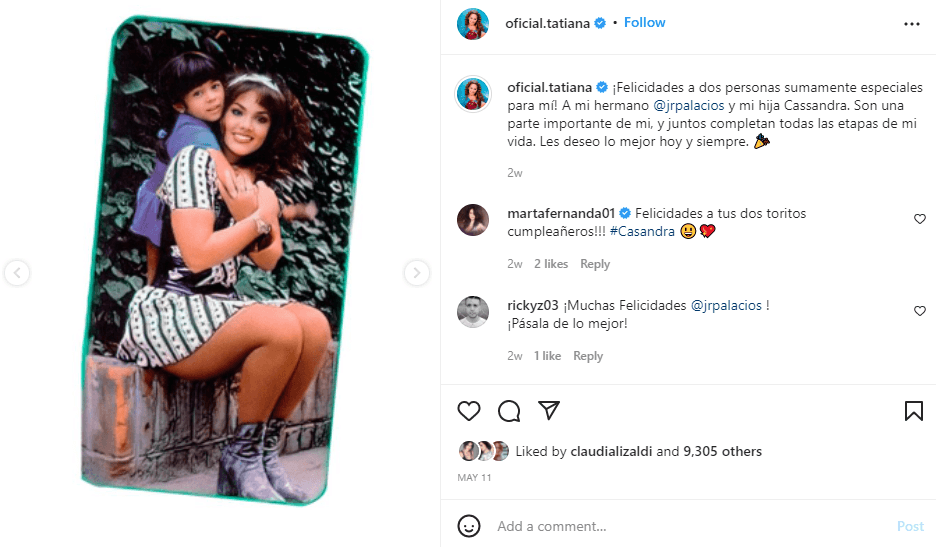Follow oficial.tatiana account
This screenshot has width=936, height=547.
[x=644, y=22]
